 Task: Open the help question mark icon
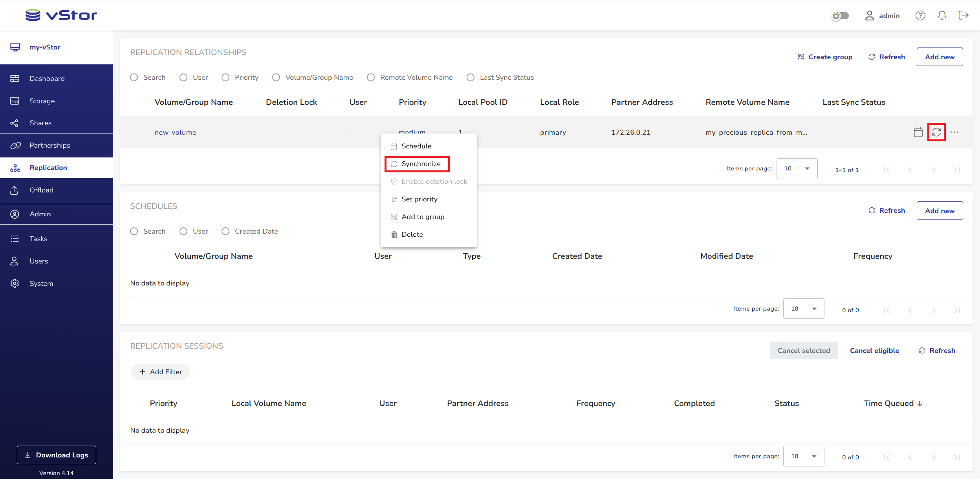click(x=920, y=16)
